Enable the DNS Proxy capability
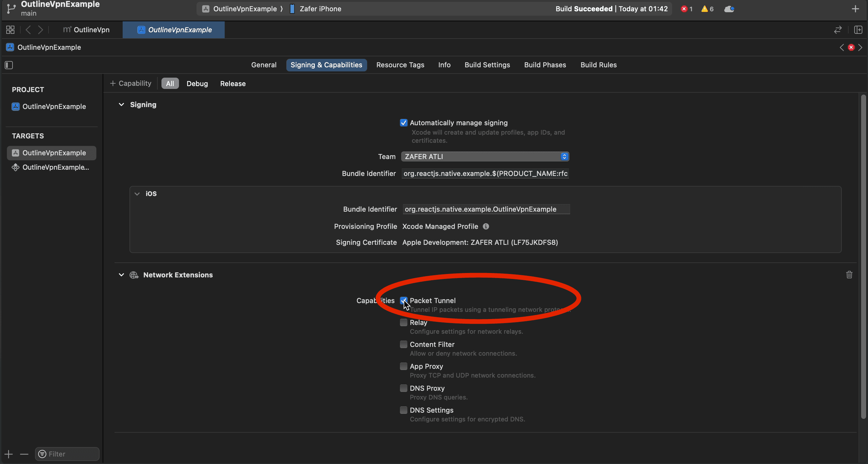This screenshot has width=868, height=464. (403, 388)
